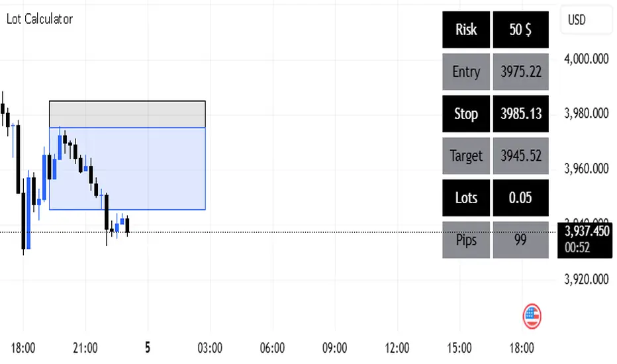Click the 0.05 lot size cell
This screenshot has height=364, width=617.
(520, 198)
